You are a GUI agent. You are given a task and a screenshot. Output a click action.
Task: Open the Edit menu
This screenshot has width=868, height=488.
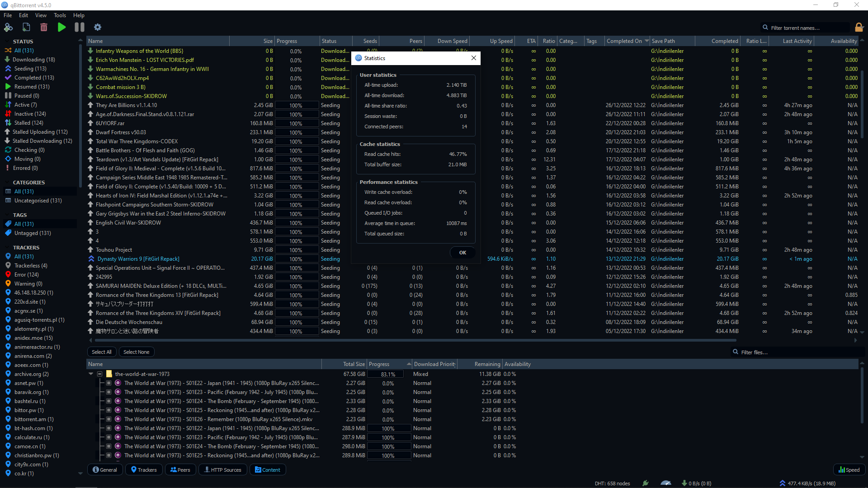tap(24, 15)
